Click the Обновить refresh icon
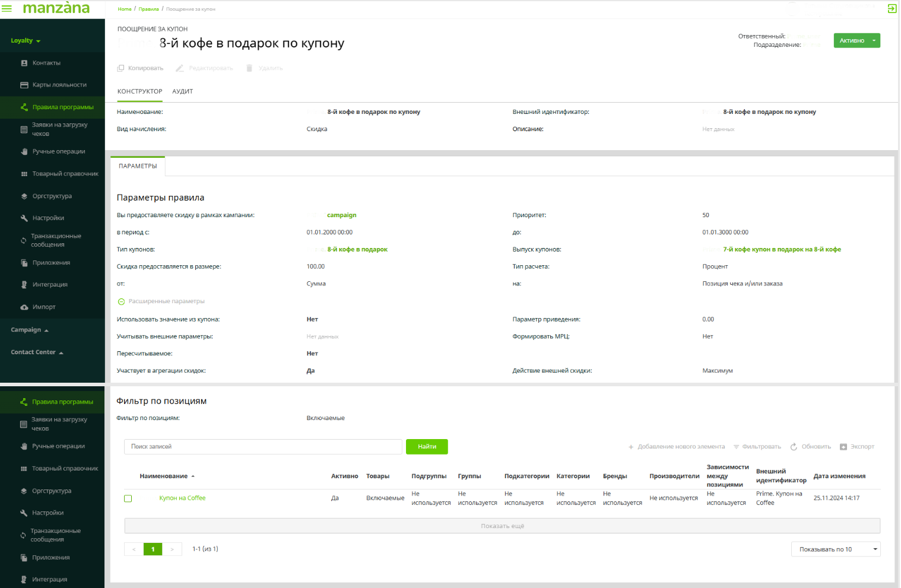901x588 pixels. 794,447
